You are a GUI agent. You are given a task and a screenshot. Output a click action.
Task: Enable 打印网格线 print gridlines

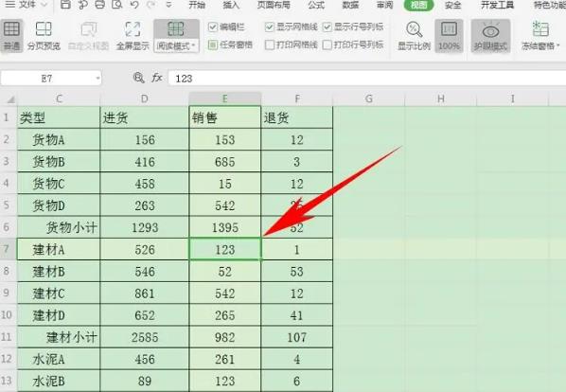pos(270,45)
